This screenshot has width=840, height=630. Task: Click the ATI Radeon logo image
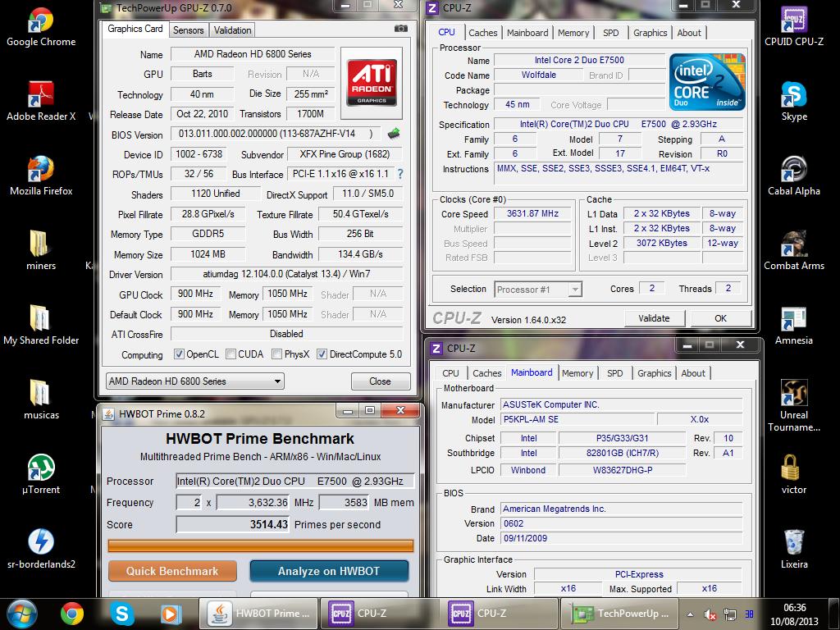tap(372, 82)
